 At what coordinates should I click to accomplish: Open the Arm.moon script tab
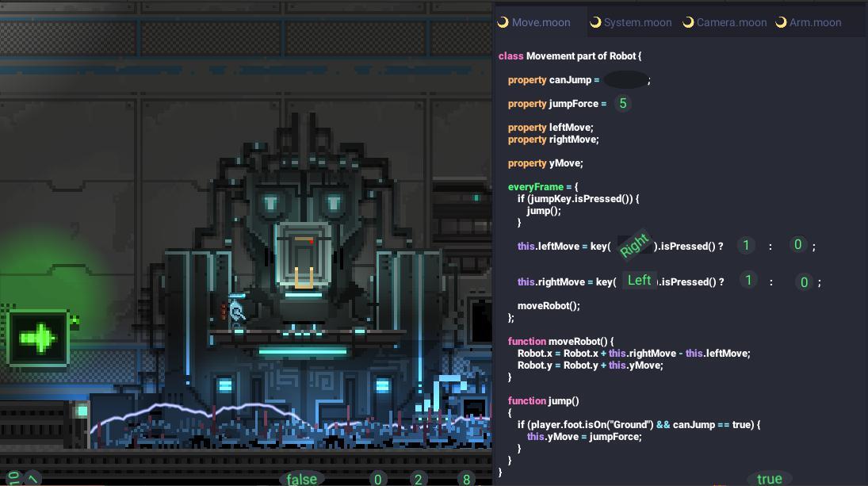[x=815, y=22]
